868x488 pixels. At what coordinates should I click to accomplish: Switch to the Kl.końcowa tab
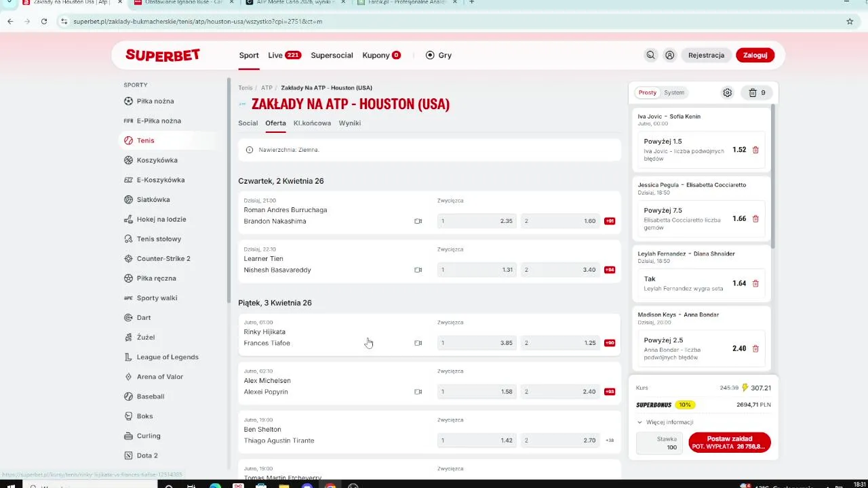[x=312, y=123]
